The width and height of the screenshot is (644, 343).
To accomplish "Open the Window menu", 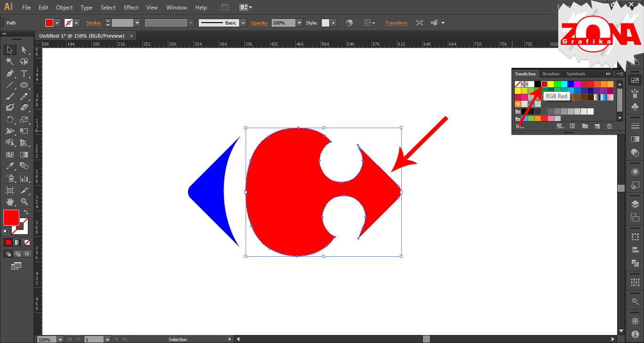I will click(177, 8).
